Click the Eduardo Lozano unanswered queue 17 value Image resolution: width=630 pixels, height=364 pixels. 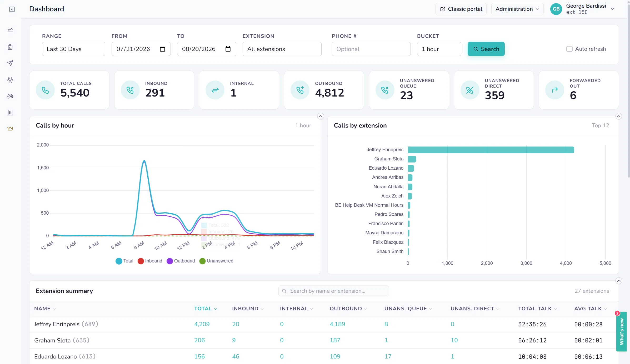click(x=388, y=357)
